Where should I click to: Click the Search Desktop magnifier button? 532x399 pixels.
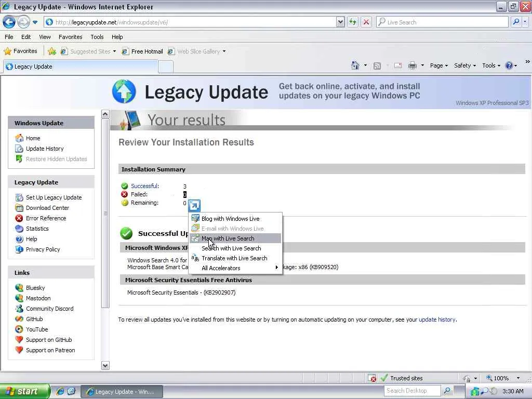[x=447, y=391]
